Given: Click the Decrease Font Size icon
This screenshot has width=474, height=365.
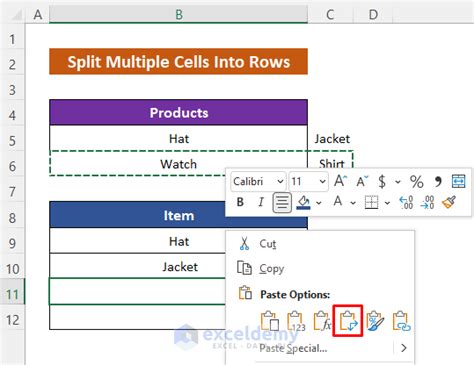Looking at the screenshot, I should tap(362, 181).
